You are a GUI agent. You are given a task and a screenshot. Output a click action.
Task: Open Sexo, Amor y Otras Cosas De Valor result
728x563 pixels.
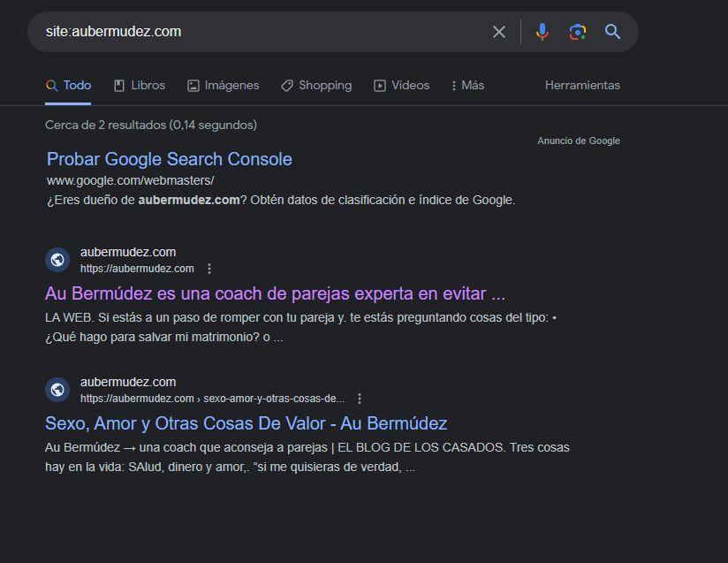coord(246,423)
